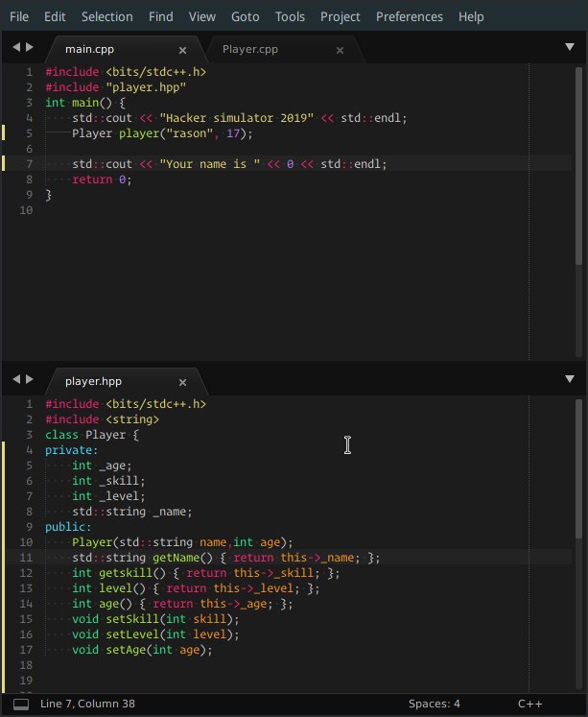Click line number 5 in main.cpp gutter
This screenshot has height=717, width=588.
pyautogui.click(x=29, y=133)
